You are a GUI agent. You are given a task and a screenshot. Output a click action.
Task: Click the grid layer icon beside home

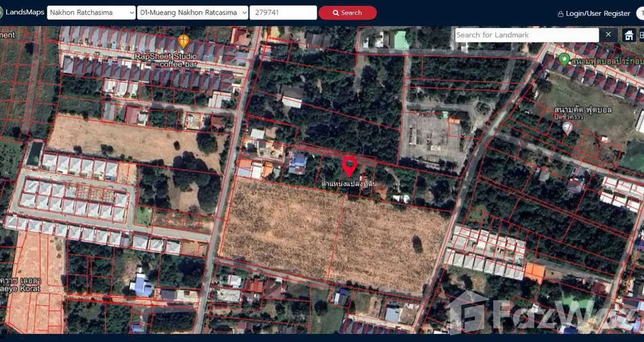(641, 35)
